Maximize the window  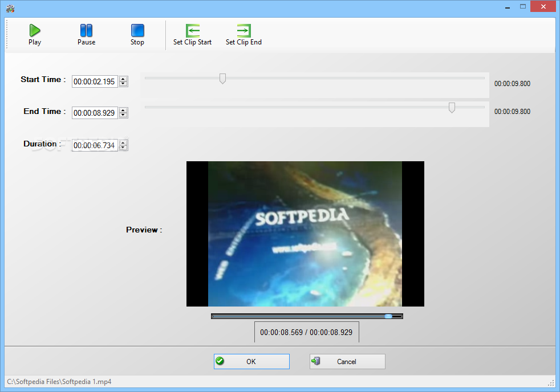pos(523,7)
